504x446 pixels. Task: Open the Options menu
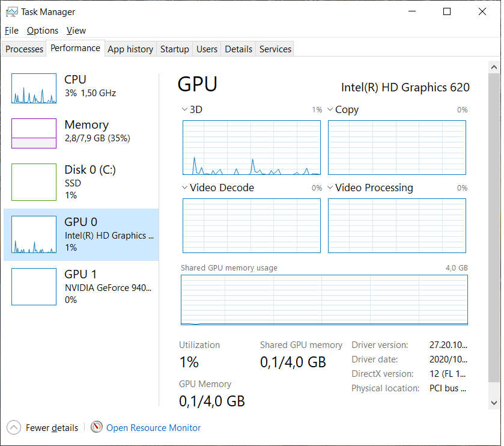coord(42,31)
